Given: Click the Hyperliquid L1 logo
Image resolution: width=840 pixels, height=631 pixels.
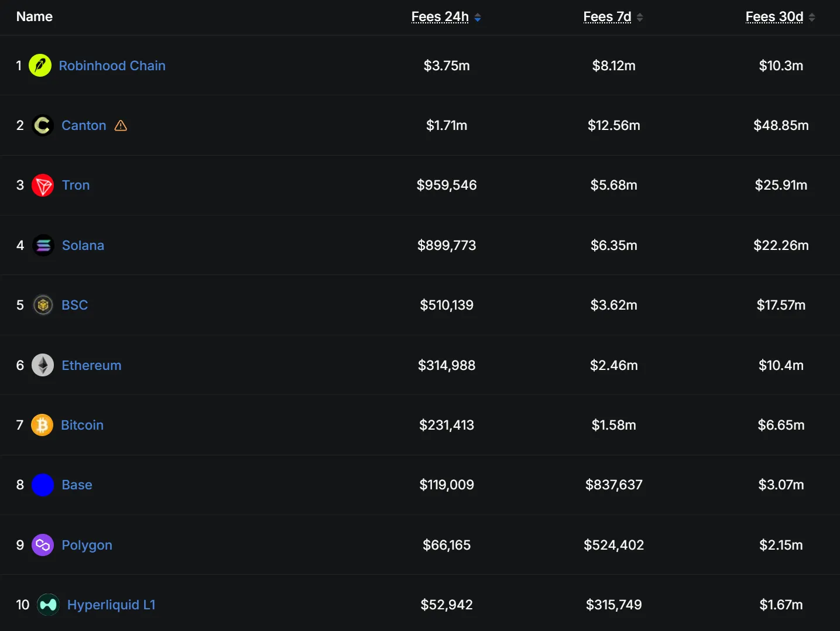Looking at the screenshot, I should click(48, 605).
